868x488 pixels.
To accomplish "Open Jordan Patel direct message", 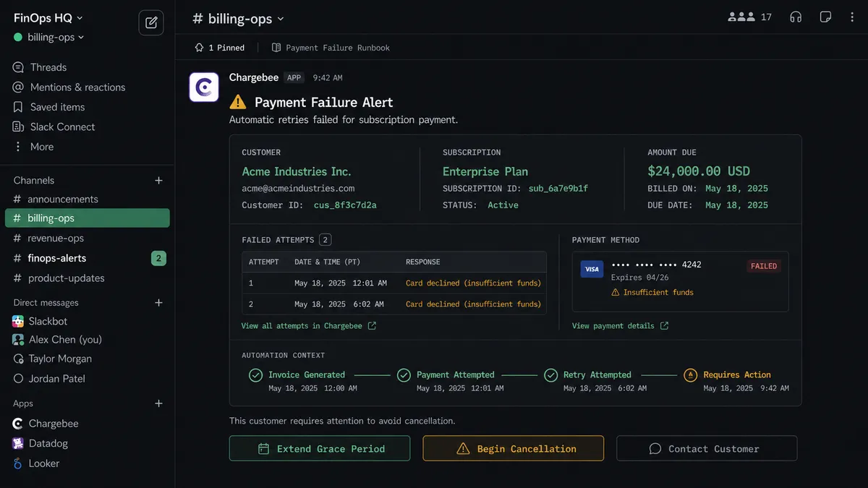I will (57, 378).
